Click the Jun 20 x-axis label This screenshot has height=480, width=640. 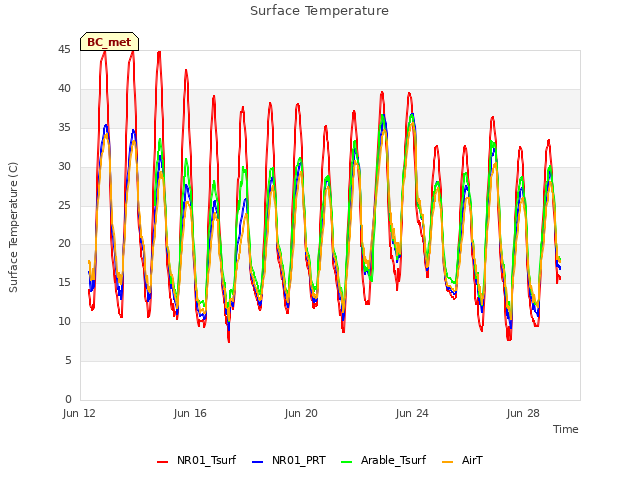[301, 413]
